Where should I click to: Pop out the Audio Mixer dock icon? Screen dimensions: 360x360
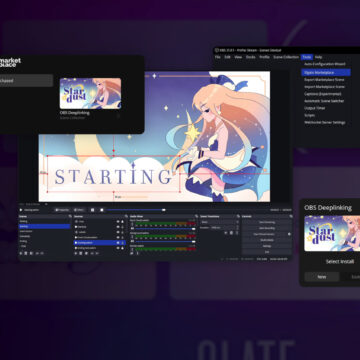coord(197,216)
